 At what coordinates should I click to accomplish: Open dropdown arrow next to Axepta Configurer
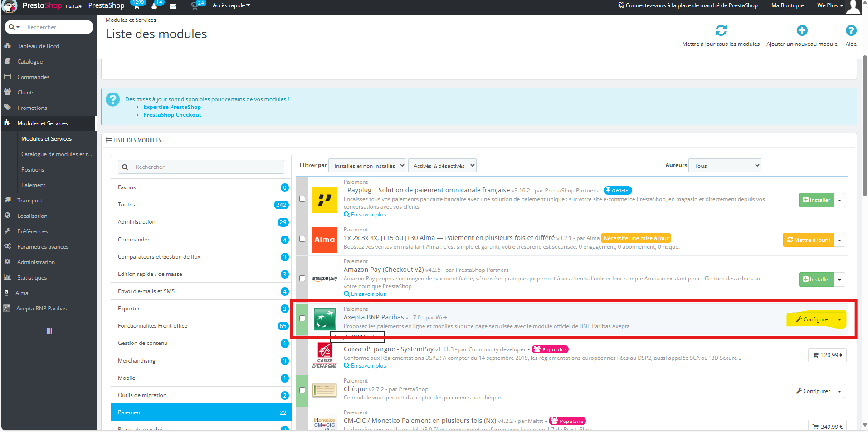(839, 319)
